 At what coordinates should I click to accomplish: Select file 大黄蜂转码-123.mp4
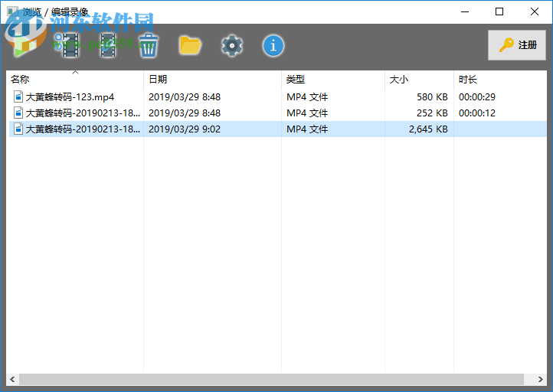click(70, 97)
